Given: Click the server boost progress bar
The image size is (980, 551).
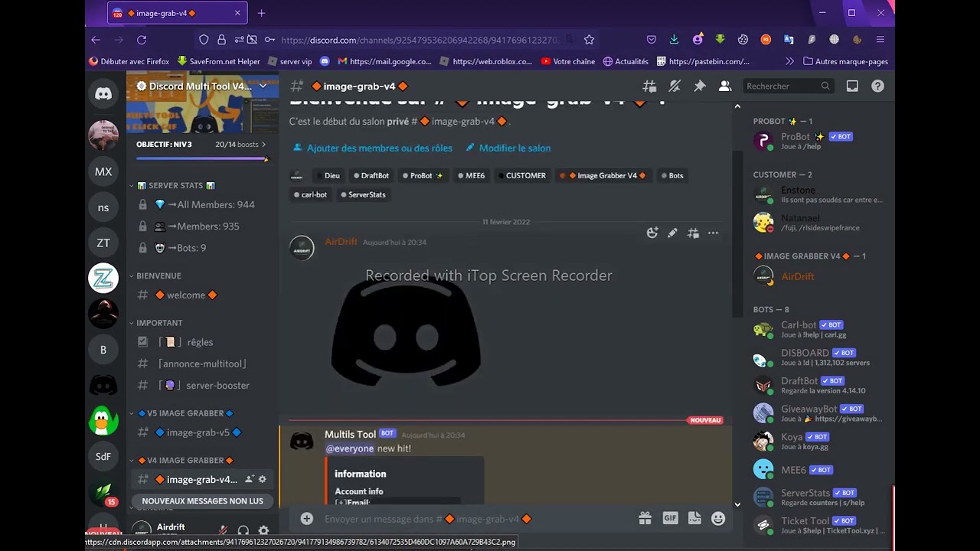Looking at the screenshot, I should point(202,158).
